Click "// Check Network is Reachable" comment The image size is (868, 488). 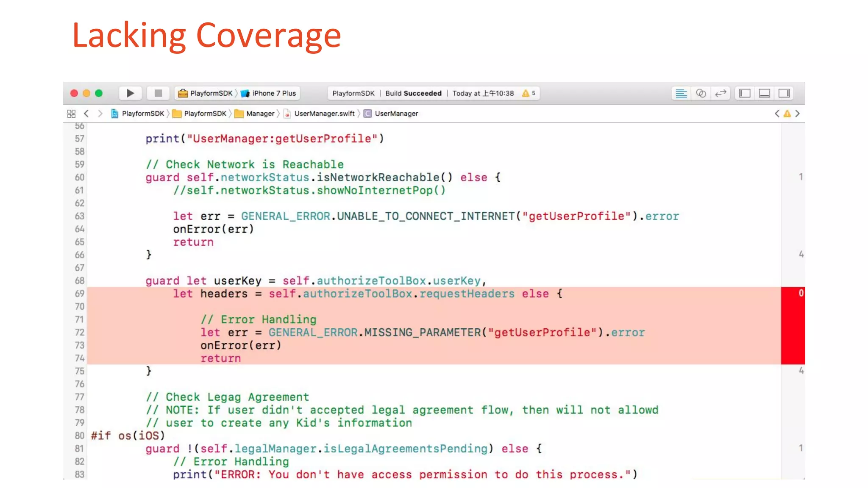coord(245,164)
